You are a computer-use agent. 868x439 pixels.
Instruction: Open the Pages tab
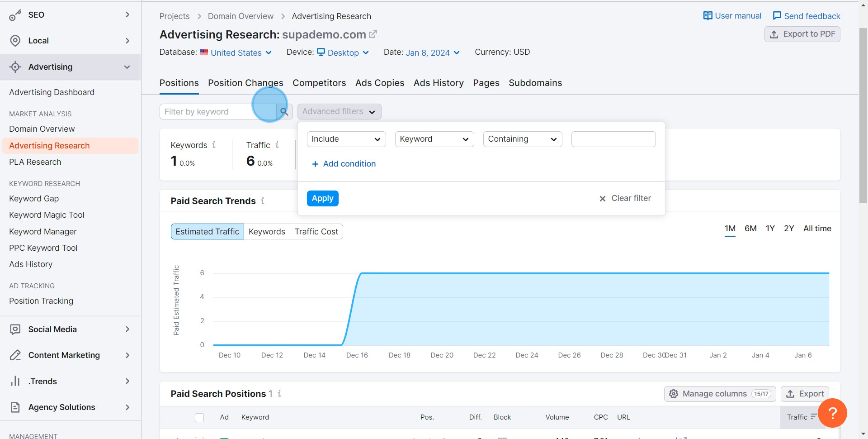[x=486, y=83]
